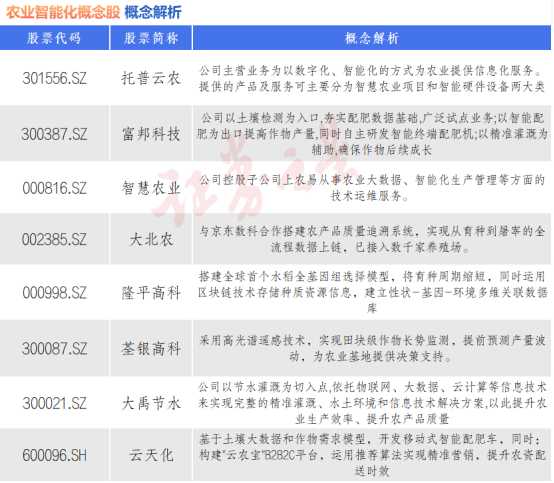Click the description mentioning 上农易

pos(372,188)
